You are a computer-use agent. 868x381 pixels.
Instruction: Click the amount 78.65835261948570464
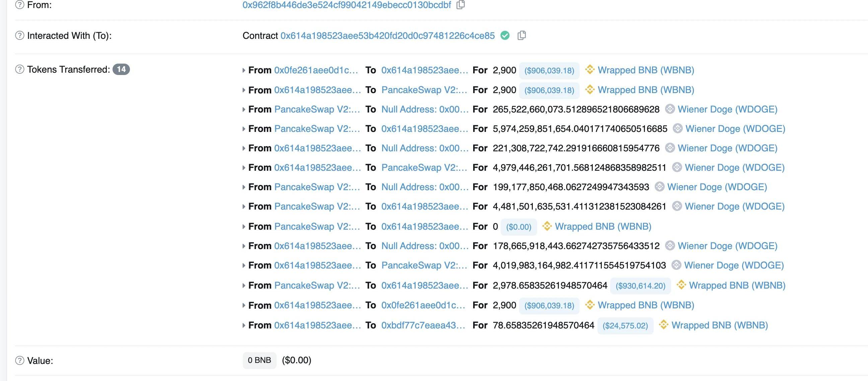pyautogui.click(x=544, y=325)
